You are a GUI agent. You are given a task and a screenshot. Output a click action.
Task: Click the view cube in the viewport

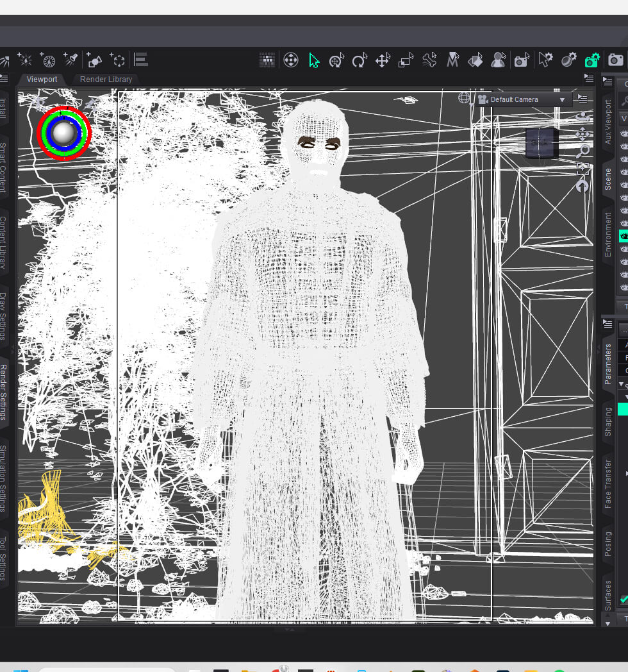542,143
